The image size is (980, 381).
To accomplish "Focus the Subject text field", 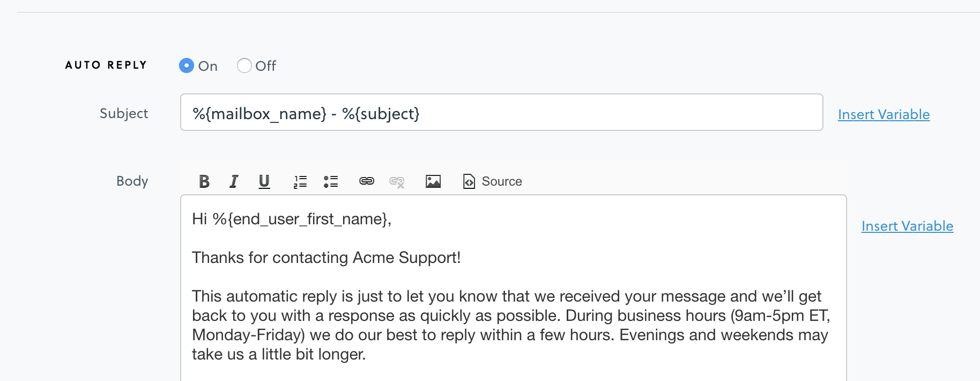I will point(502,112).
